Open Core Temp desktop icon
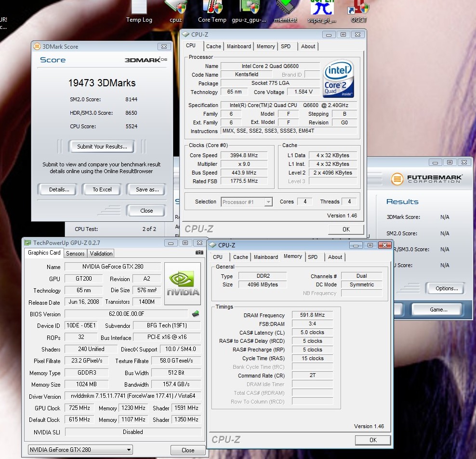This screenshot has height=459, width=476. (x=212, y=12)
